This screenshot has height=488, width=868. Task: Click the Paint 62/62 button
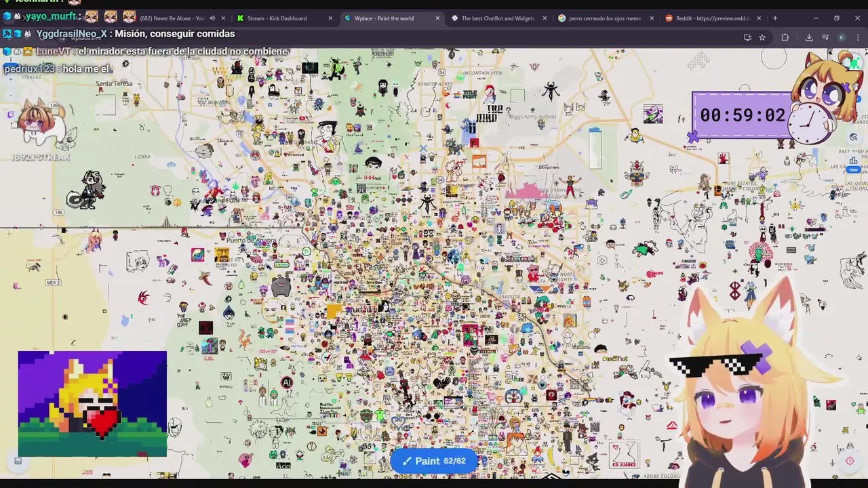(x=434, y=461)
